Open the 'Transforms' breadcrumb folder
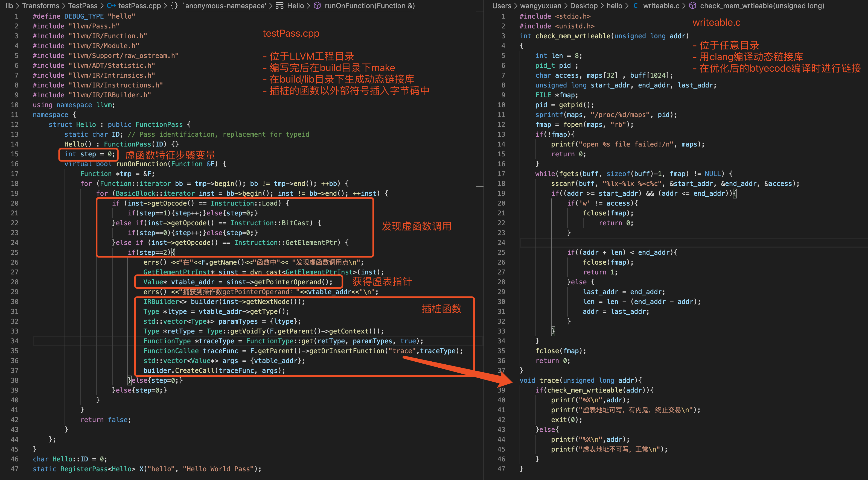Viewport: 868px width, 480px height. (40, 6)
